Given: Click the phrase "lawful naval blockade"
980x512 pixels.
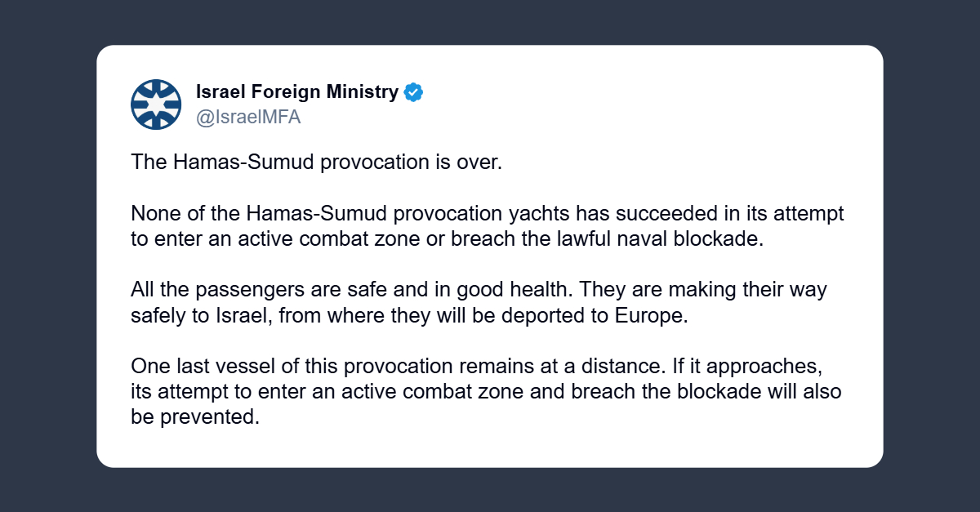Looking at the screenshot, I should point(677,238).
